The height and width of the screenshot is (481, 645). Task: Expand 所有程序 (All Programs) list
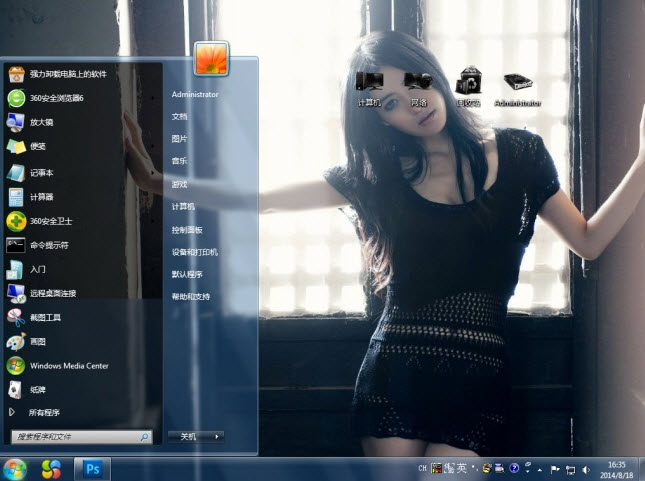[45, 412]
